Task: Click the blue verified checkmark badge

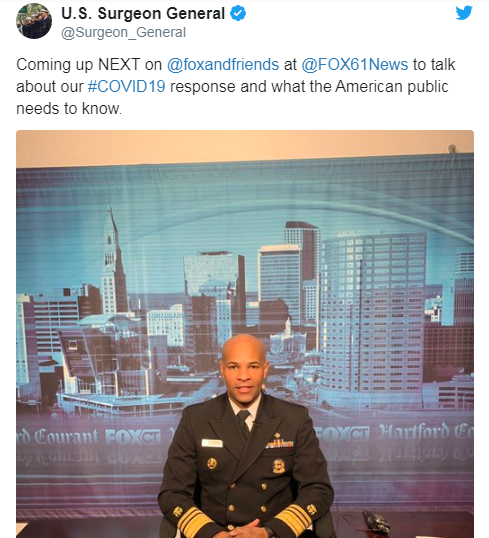Action: coord(238,13)
